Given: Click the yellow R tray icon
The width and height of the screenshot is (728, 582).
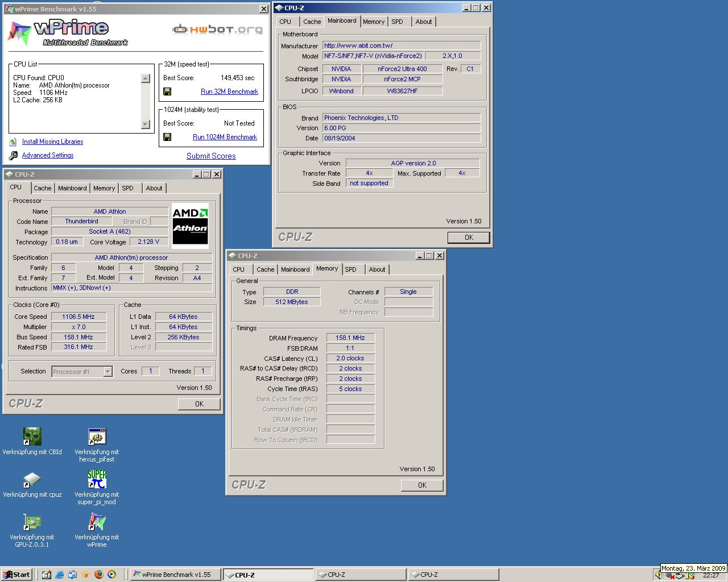Looking at the screenshot, I should pos(691,575).
